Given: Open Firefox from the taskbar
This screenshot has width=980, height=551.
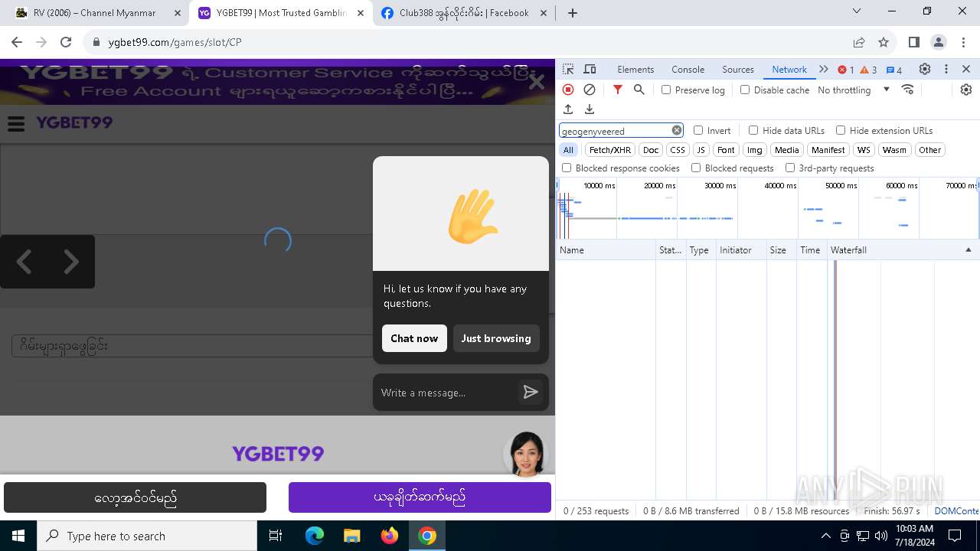Looking at the screenshot, I should pyautogui.click(x=389, y=536).
